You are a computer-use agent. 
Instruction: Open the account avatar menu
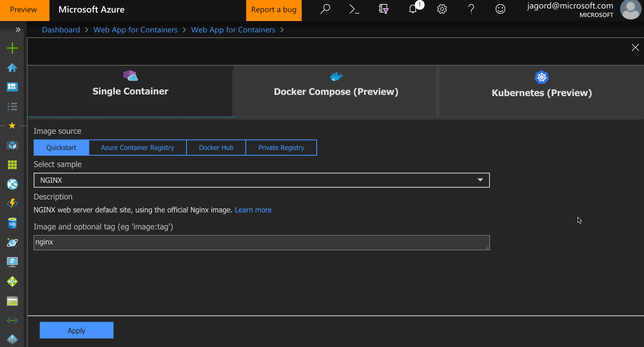coord(631,9)
